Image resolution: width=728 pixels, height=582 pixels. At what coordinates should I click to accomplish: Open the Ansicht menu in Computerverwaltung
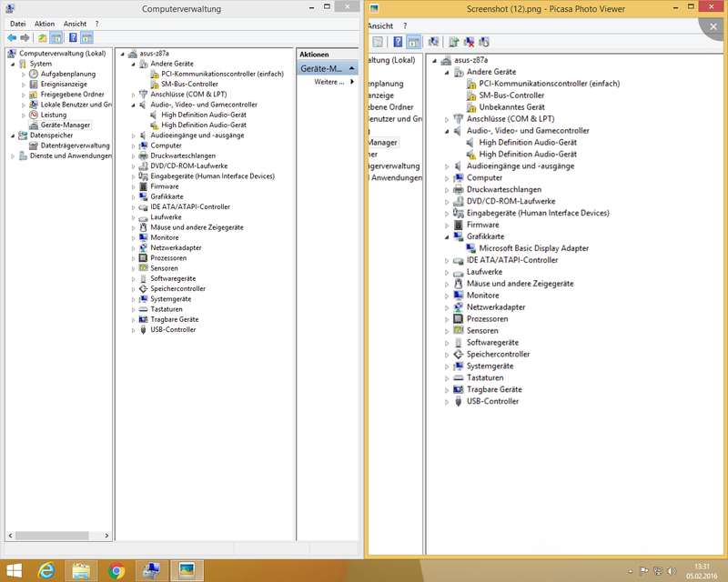click(x=75, y=24)
